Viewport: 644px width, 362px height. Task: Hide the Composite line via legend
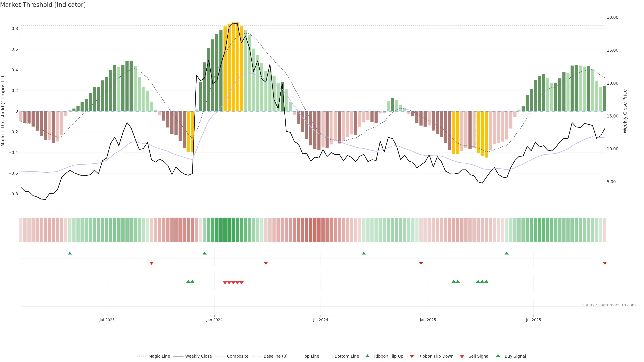tap(237, 356)
